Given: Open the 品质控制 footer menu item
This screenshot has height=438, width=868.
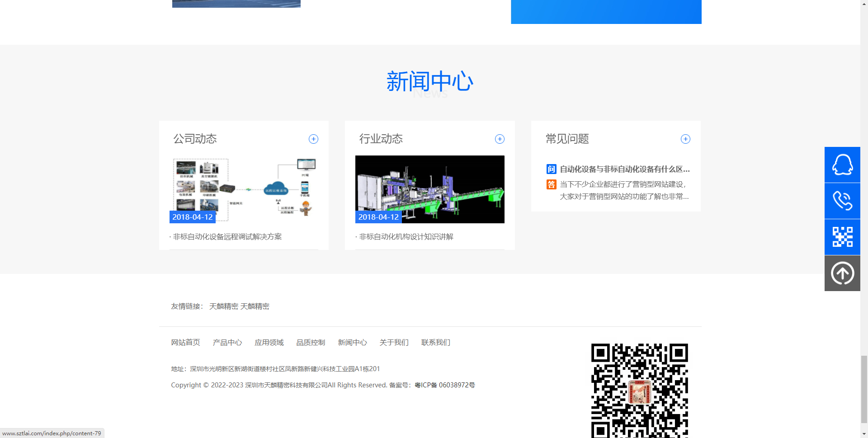Looking at the screenshot, I should pos(311,342).
